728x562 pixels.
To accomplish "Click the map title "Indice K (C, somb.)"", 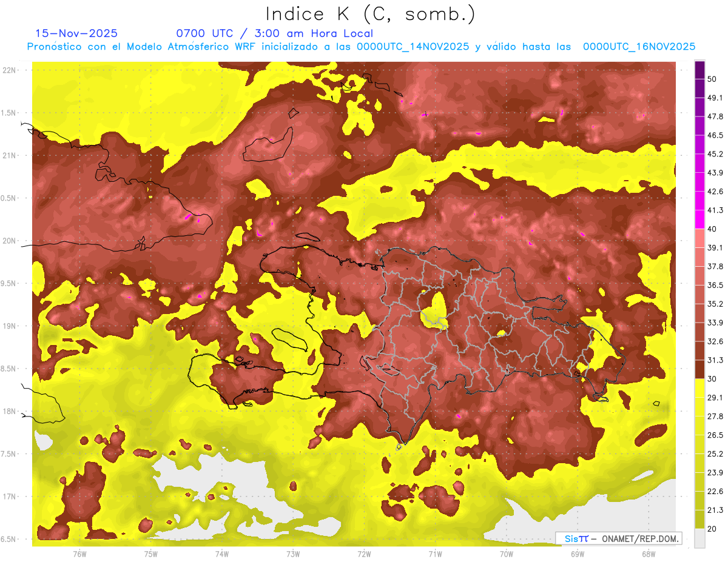I will point(371,14).
